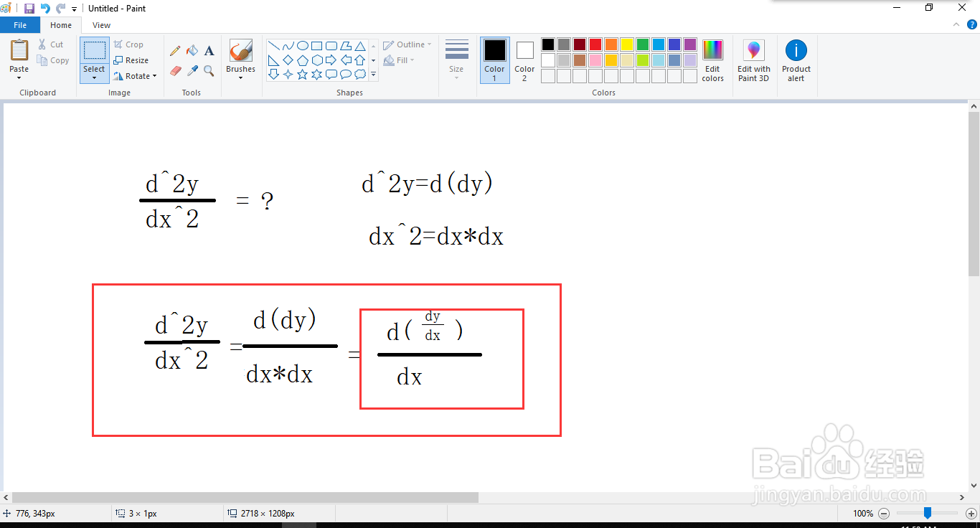Switch to Color 2 for background
The width and height of the screenshot is (980, 528).
524,60
